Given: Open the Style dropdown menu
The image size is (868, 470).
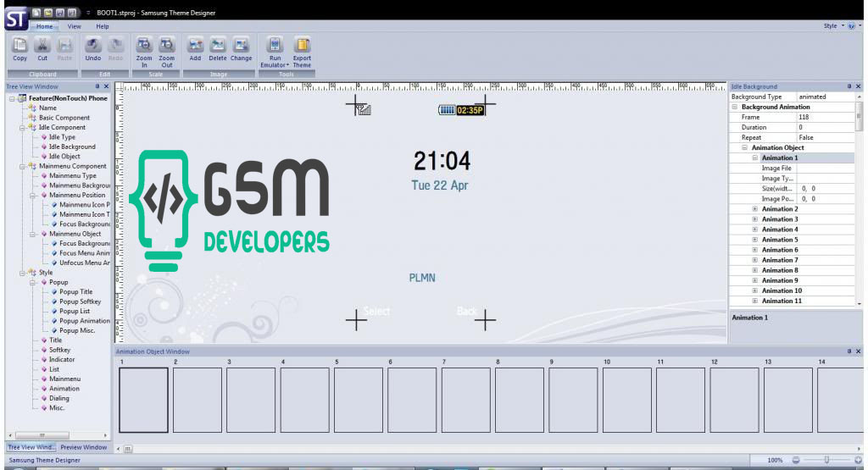Looking at the screenshot, I should [x=834, y=26].
